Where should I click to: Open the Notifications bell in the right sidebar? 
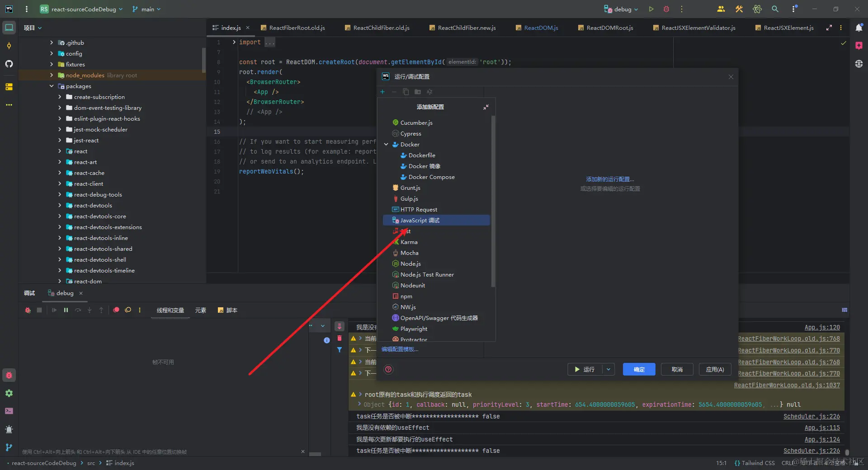[859, 28]
